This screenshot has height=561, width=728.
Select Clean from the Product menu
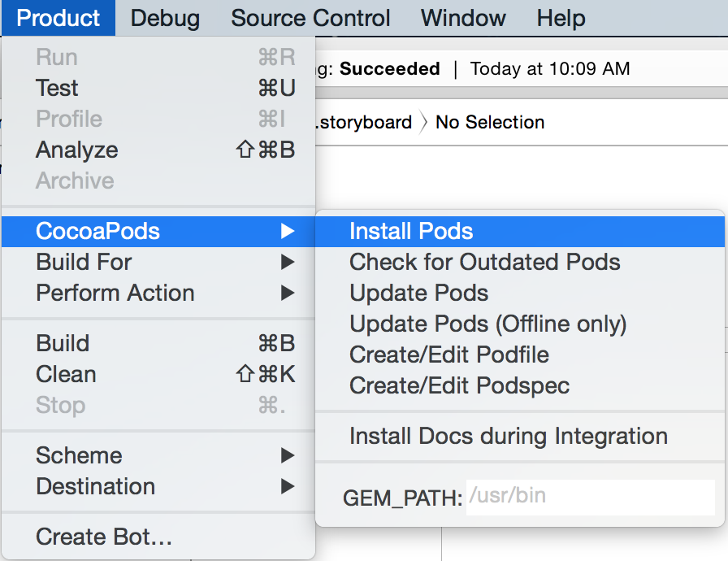click(x=66, y=374)
